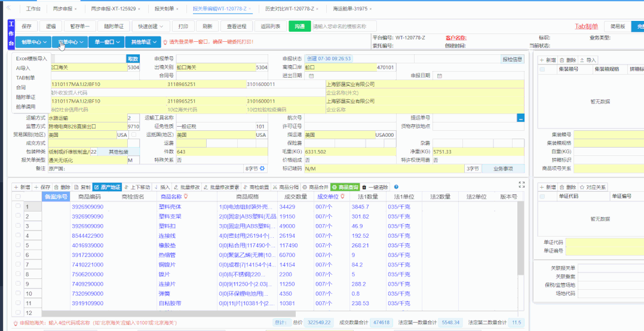Close the 历史对比WT-120778-Z tab
This screenshot has height=331, width=644.
[318, 8]
